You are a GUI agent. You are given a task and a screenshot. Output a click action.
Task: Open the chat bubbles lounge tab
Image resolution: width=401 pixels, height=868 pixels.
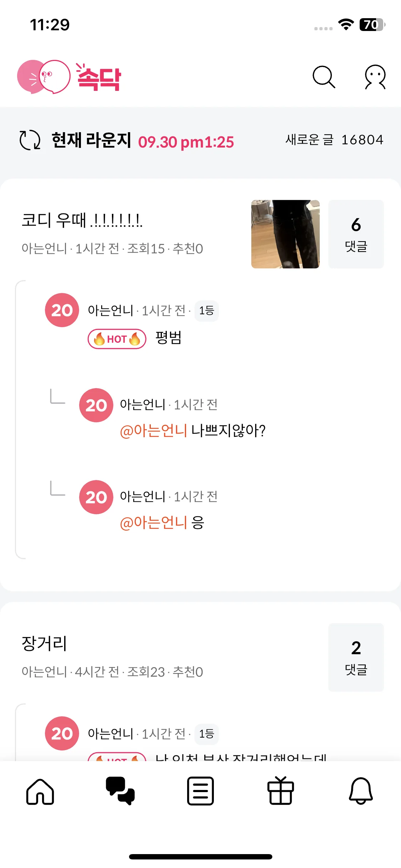pos(120,791)
